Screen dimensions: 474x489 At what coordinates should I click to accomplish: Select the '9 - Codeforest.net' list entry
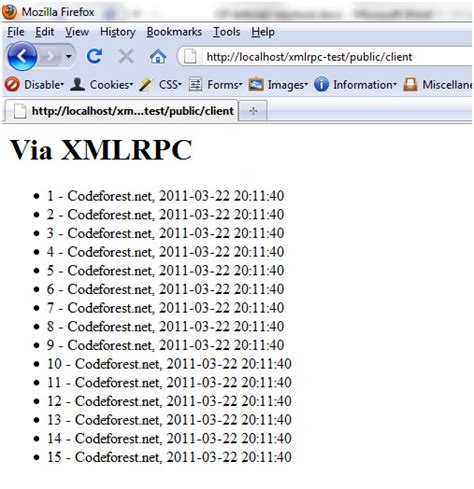(165, 345)
